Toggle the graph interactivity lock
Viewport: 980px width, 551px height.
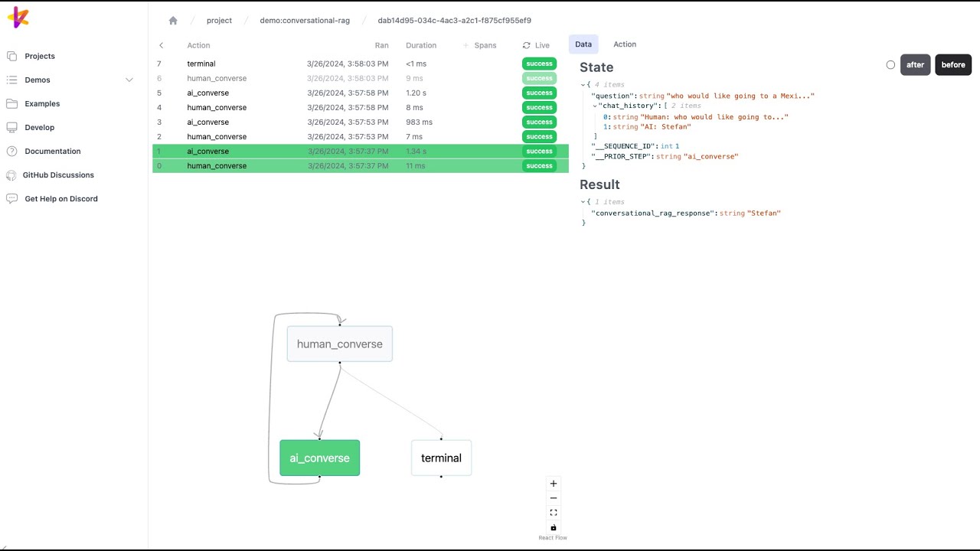(x=553, y=527)
